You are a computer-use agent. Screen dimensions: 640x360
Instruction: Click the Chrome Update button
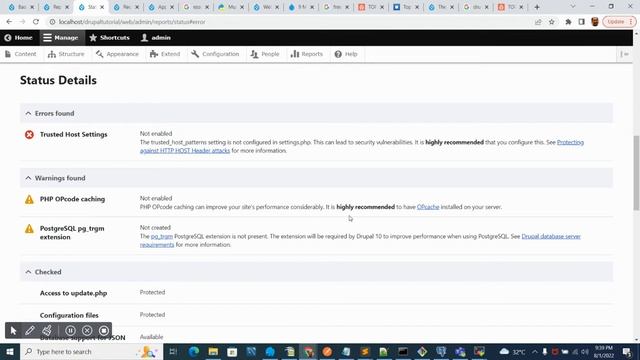[619, 22]
